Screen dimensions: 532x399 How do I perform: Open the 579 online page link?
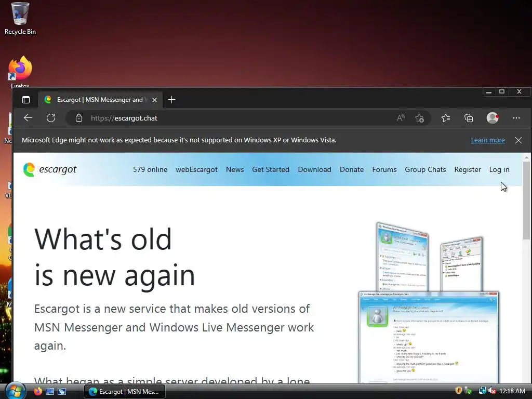(x=150, y=169)
